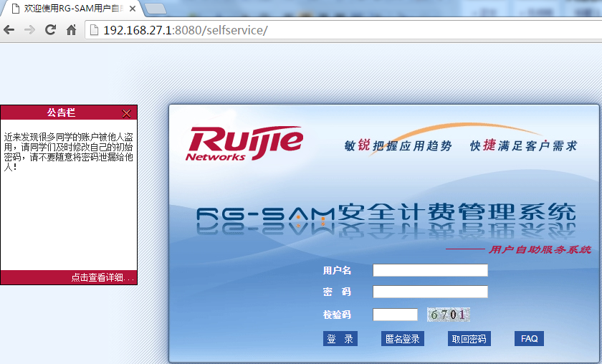
Task: Click the 登录 login button
Action: pos(340,339)
